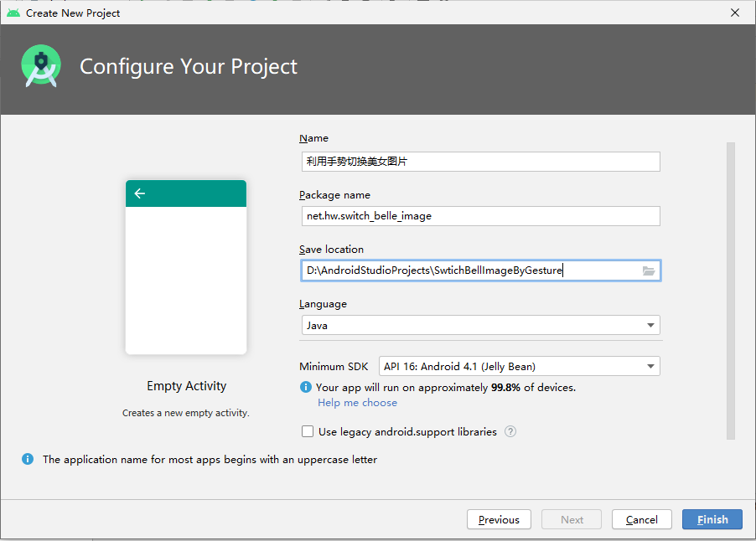Click the back arrow in Empty Activity preview
756x541 pixels.
click(140, 193)
